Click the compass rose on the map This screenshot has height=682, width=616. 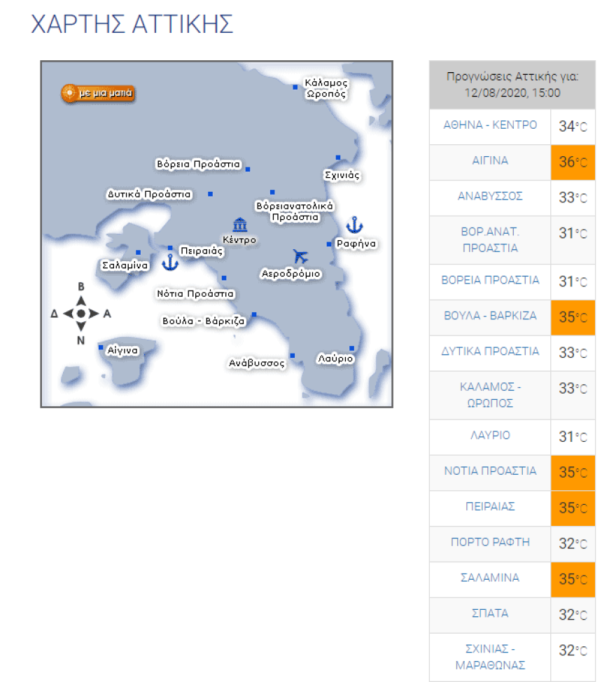click(x=80, y=314)
